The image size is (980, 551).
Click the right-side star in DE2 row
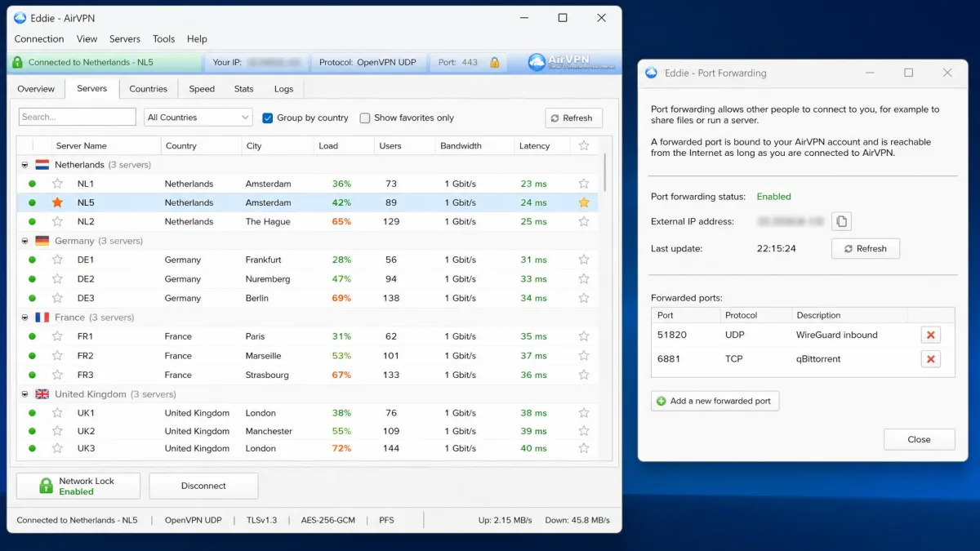coord(584,279)
